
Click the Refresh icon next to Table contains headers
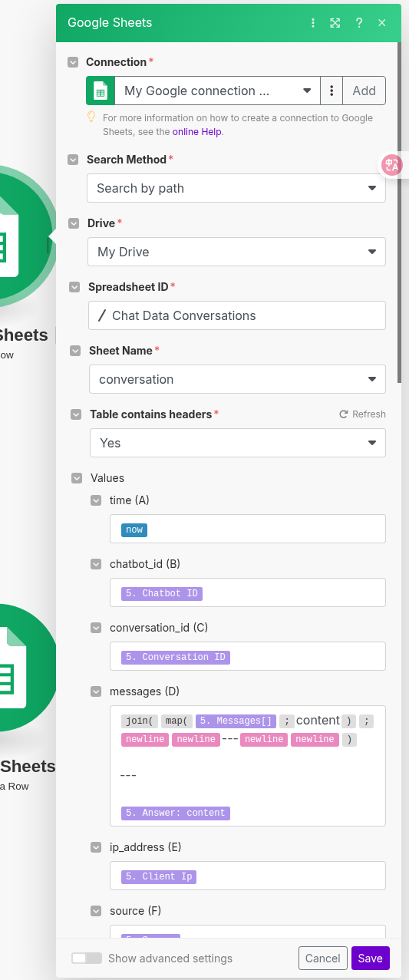[344, 414]
